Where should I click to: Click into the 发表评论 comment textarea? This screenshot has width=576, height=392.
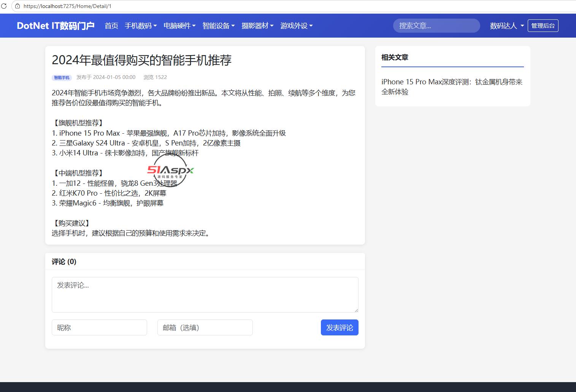[x=205, y=295]
